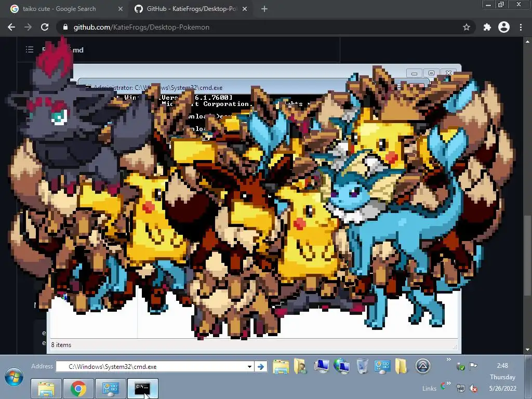Expand the Links toolbar overflow chevron

click(x=448, y=383)
